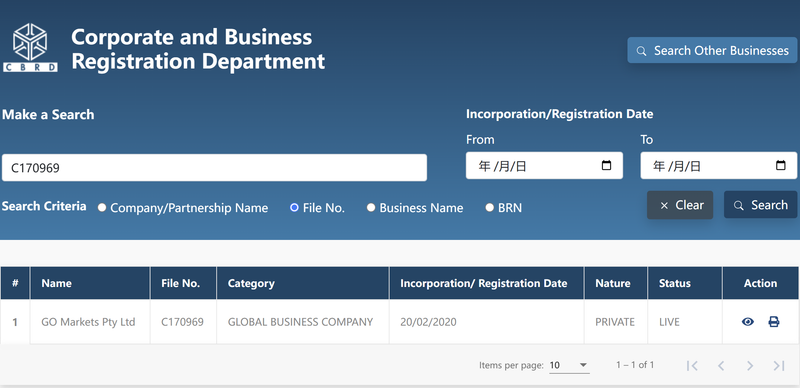Click the CBRD logo

[30, 47]
